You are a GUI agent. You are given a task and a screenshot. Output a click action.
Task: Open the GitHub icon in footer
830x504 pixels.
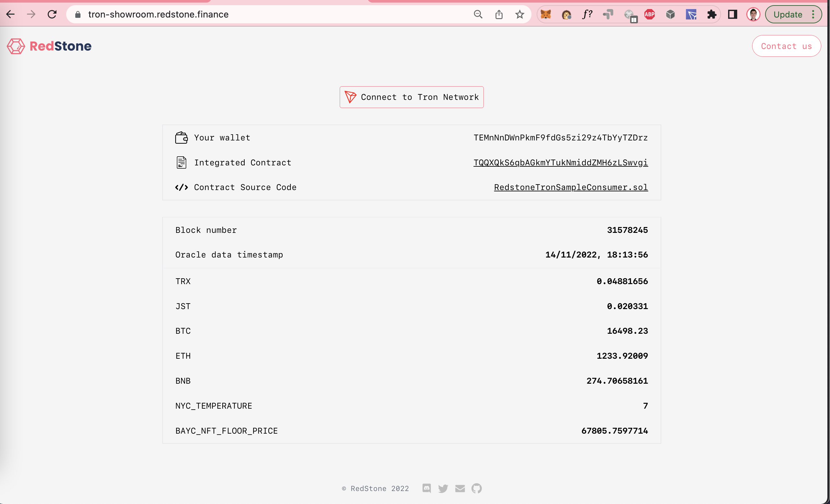coord(476,488)
